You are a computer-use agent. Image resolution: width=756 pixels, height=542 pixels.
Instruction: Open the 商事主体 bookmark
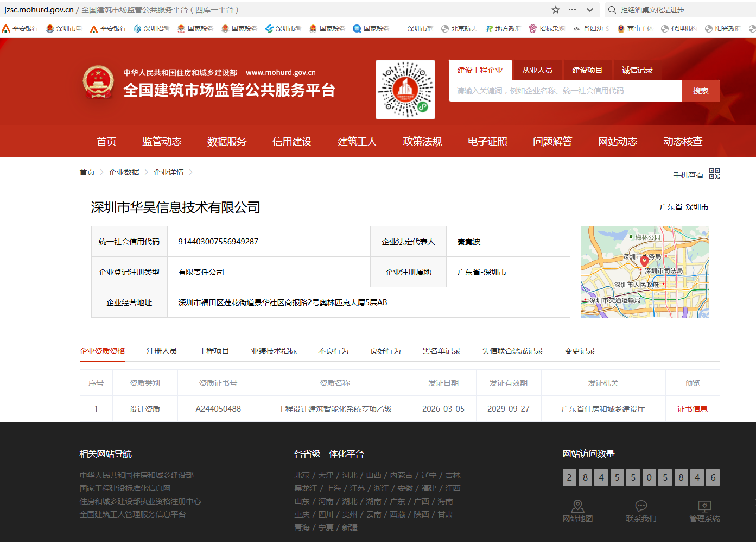[x=635, y=29]
